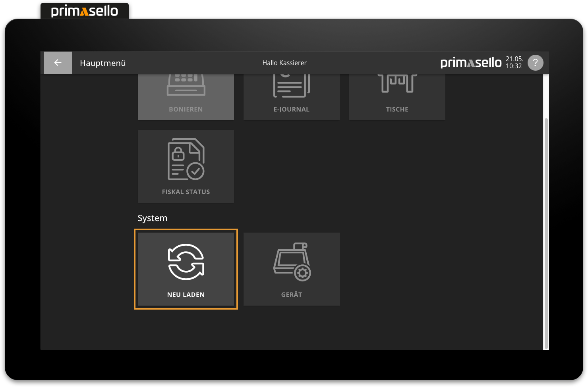
Task: Select the BONIEREN tile label
Action: coord(186,109)
